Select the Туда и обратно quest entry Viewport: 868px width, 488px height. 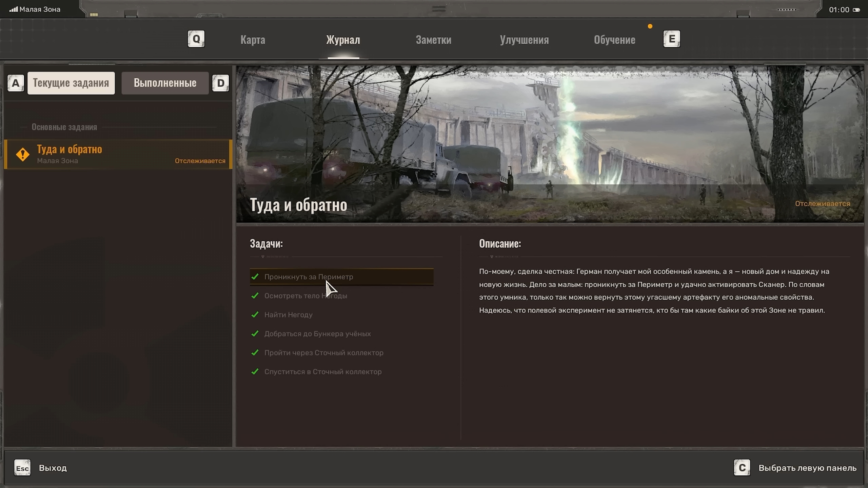[118, 155]
